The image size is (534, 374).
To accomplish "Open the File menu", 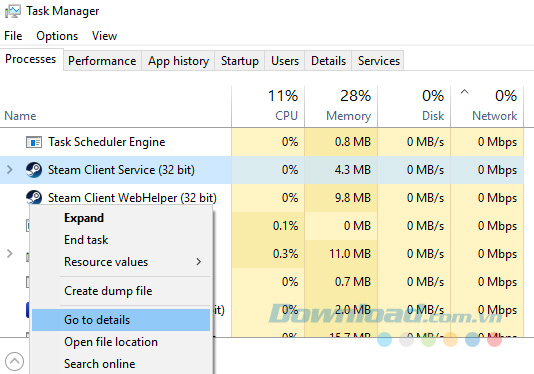I will (13, 36).
